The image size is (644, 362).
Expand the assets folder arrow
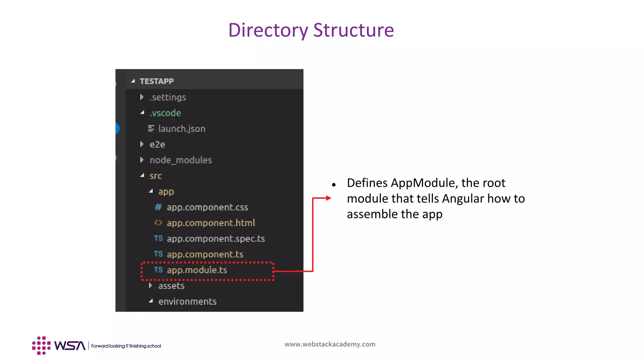tap(151, 286)
